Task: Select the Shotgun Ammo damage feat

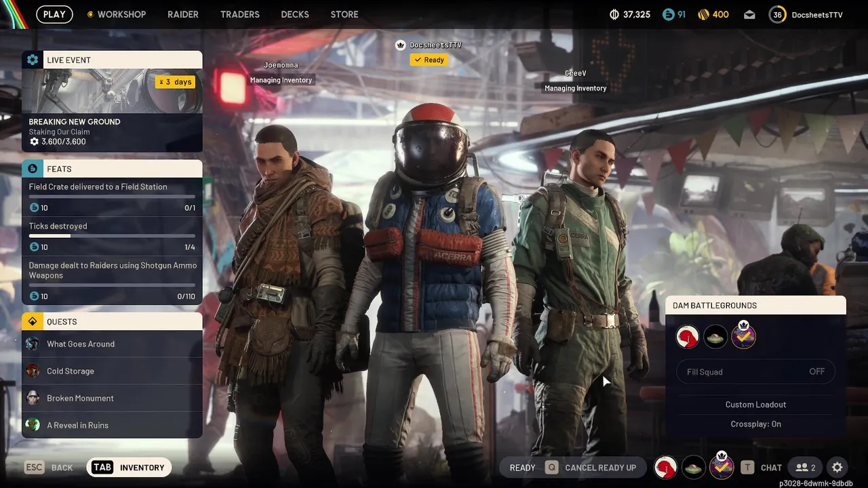Action: coord(112,280)
